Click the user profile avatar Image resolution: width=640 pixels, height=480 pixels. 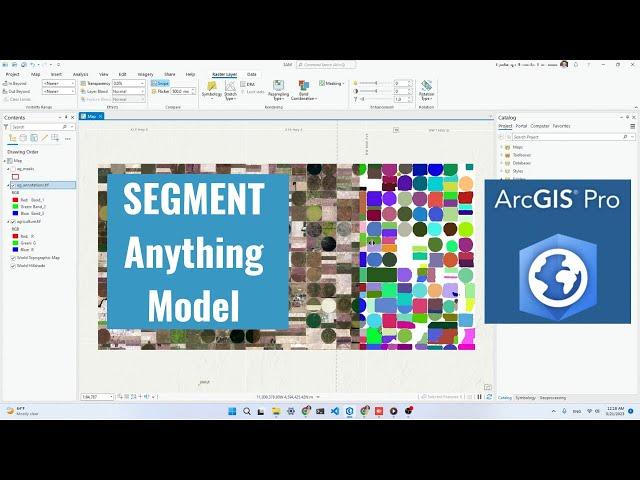[564, 64]
